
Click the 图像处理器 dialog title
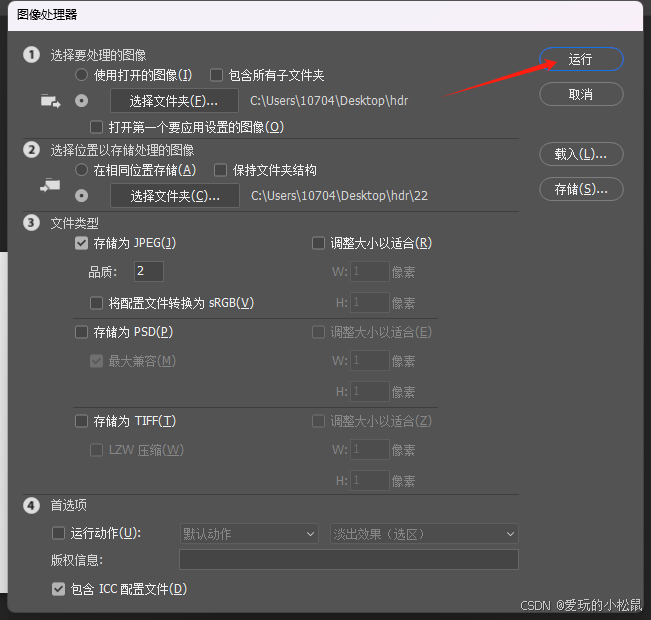(x=47, y=15)
